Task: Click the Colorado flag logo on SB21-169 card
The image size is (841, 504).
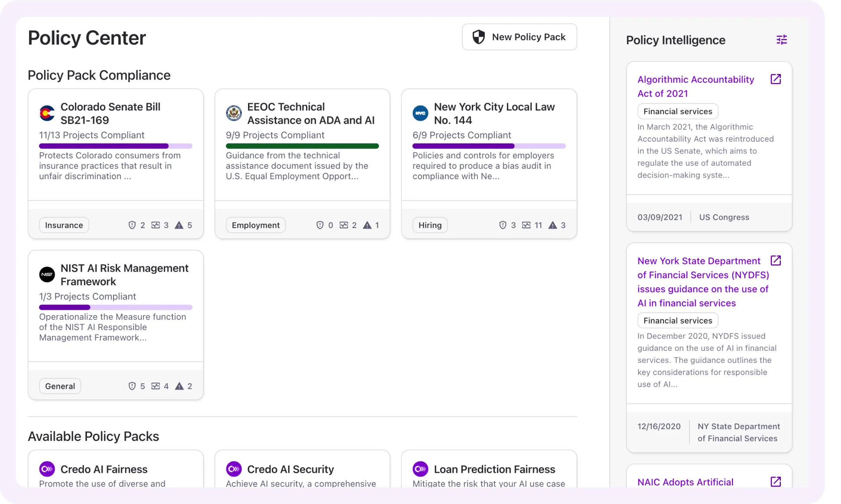Action: [47, 113]
